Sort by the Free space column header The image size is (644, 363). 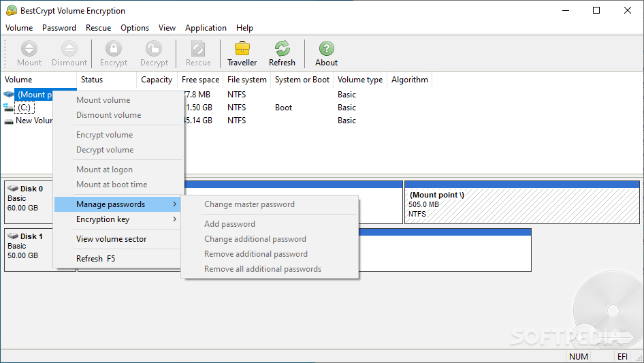pos(200,80)
